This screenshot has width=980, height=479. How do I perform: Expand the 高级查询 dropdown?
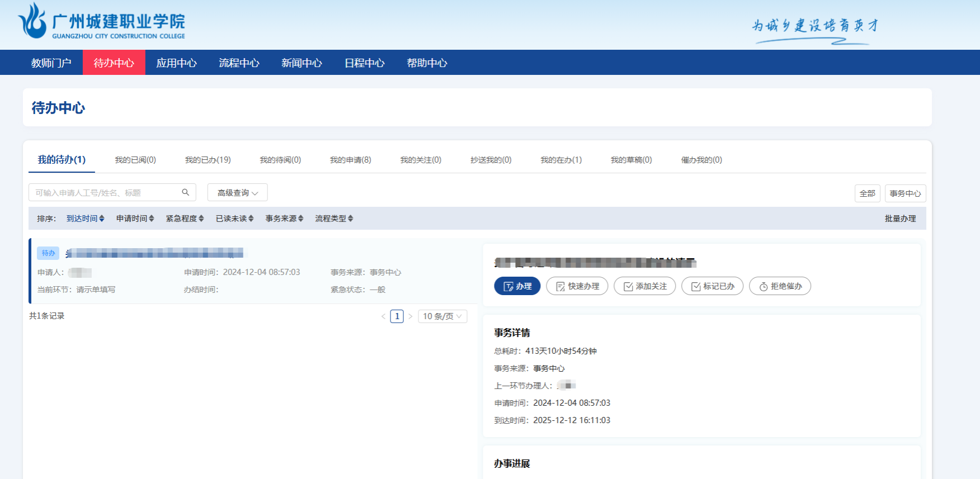click(x=238, y=193)
